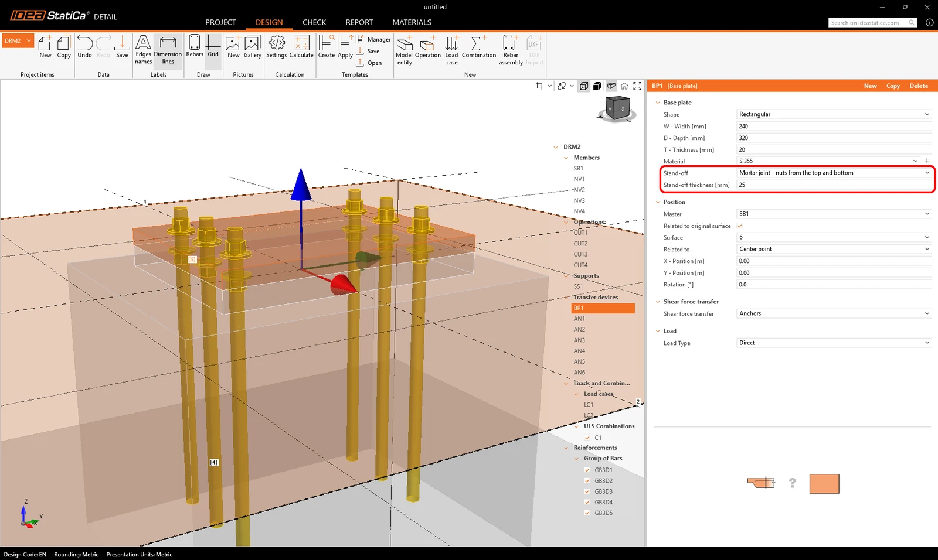This screenshot has height=560, width=938.
Task: Switch to the REPORT tab
Action: pyautogui.click(x=359, y=22)
